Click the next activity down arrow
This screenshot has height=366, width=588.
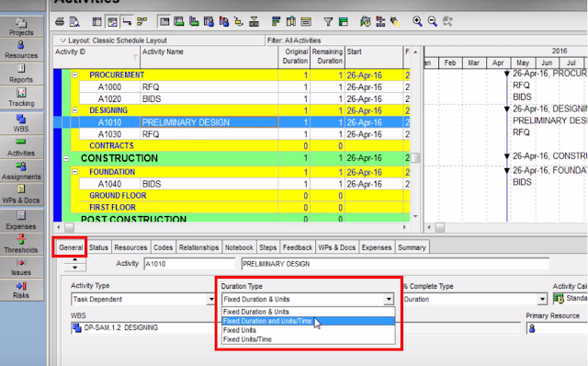pos(75,268)
